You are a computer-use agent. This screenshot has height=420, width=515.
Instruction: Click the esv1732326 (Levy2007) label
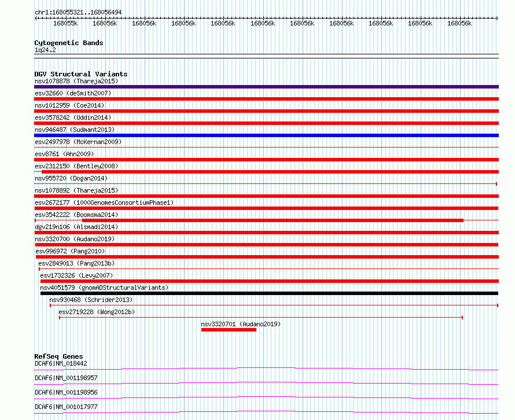point(76,275)
